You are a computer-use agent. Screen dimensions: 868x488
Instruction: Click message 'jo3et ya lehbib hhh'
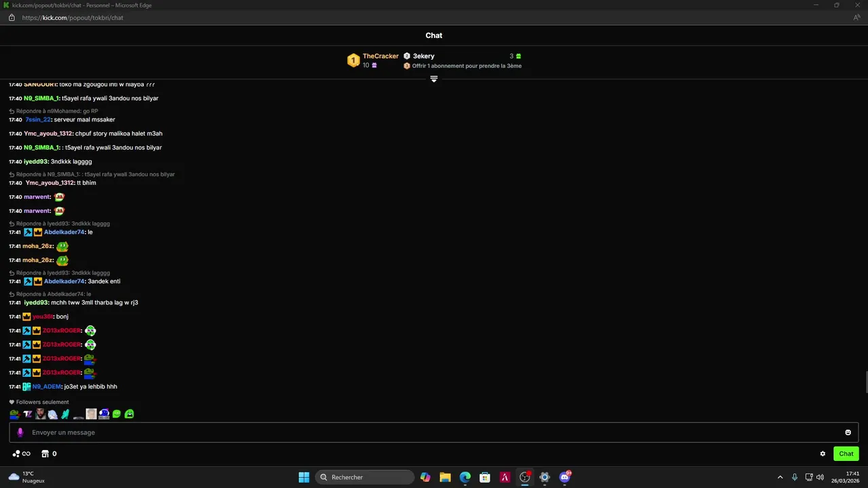click(x=91, y=386)
